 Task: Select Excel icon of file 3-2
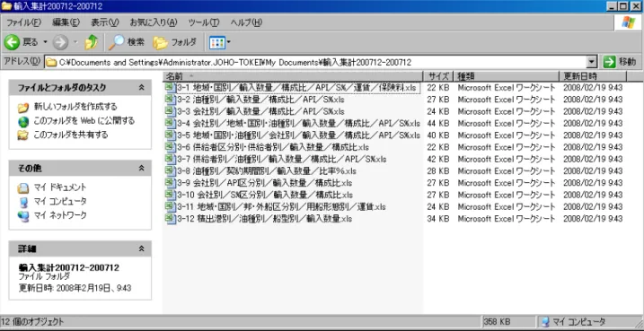click(170, 100)
